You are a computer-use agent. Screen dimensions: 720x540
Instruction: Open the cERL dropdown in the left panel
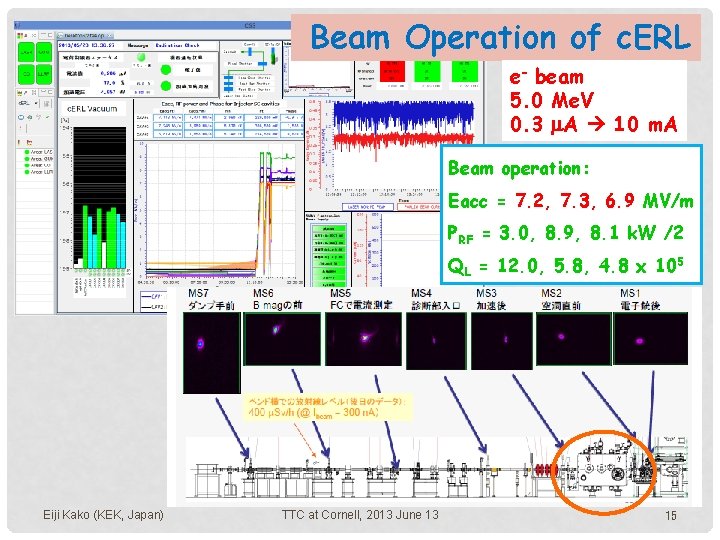coord(29,103)
